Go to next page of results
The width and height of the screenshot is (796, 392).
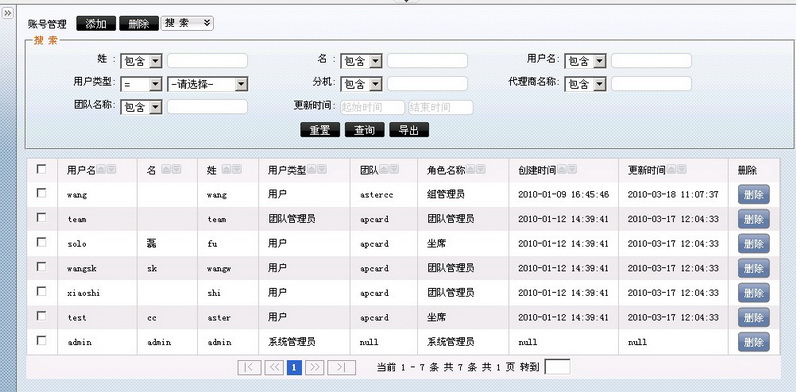click(x=315, y=367)
